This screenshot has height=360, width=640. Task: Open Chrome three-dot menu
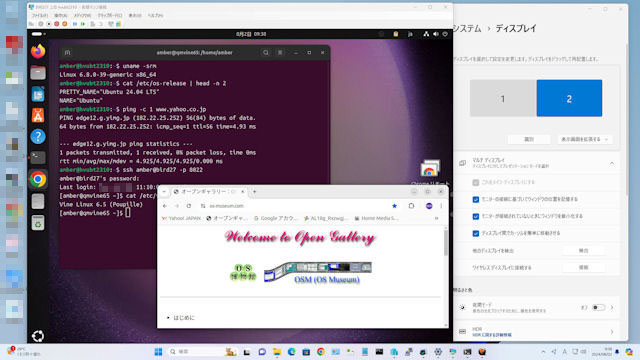tap(441, 206)
